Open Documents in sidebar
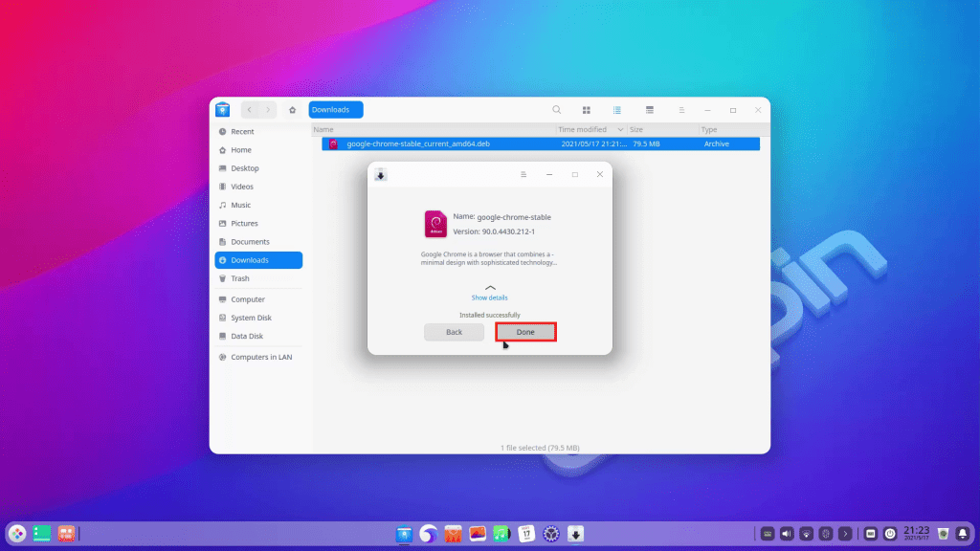Screen dimensions: 980x551 258,242
